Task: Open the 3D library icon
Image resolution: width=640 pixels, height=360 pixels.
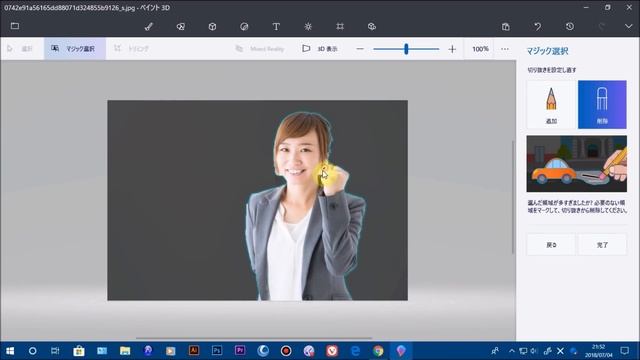Action: 371,27
